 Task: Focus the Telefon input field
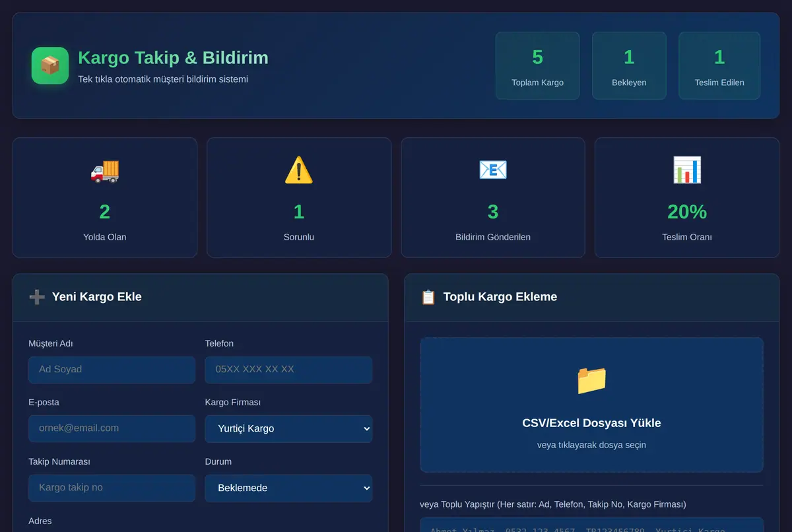288,370
